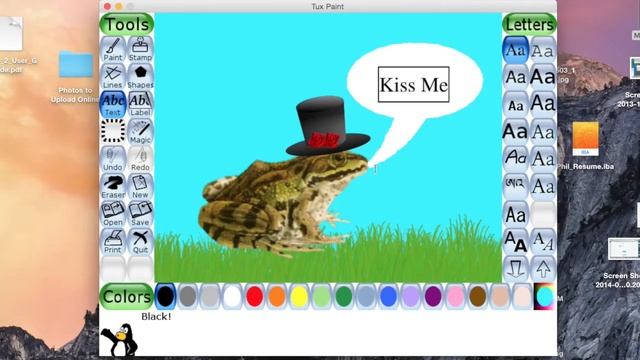This screenshot has width=640, height=360.
Task: Click the frog image on canvas
Action: coord(283,204)
